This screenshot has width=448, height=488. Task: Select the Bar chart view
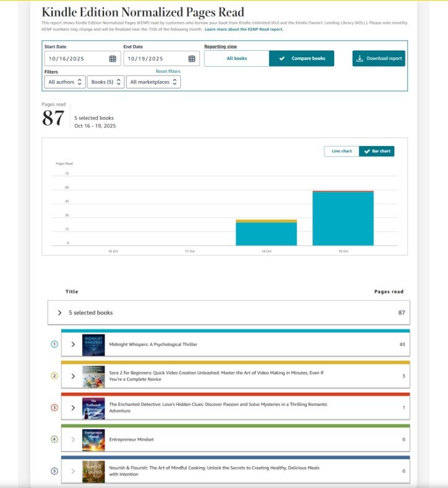click(x=376, y=151)
